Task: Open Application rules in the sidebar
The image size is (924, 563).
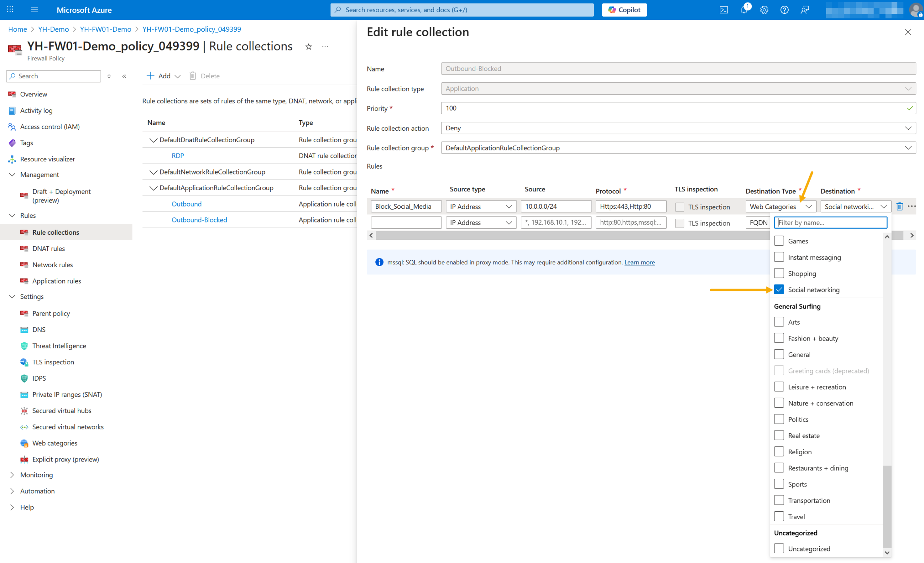Action: tap(56, 281)
